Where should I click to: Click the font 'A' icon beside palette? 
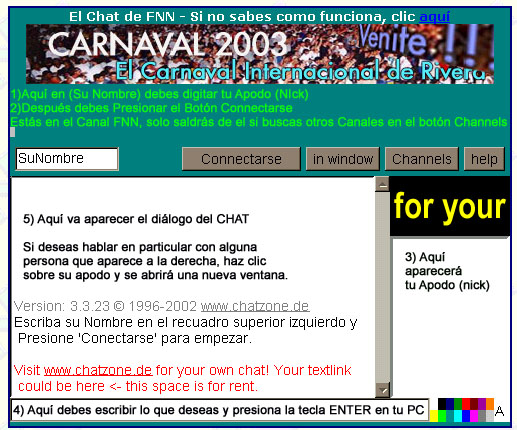tap(500, 411)
